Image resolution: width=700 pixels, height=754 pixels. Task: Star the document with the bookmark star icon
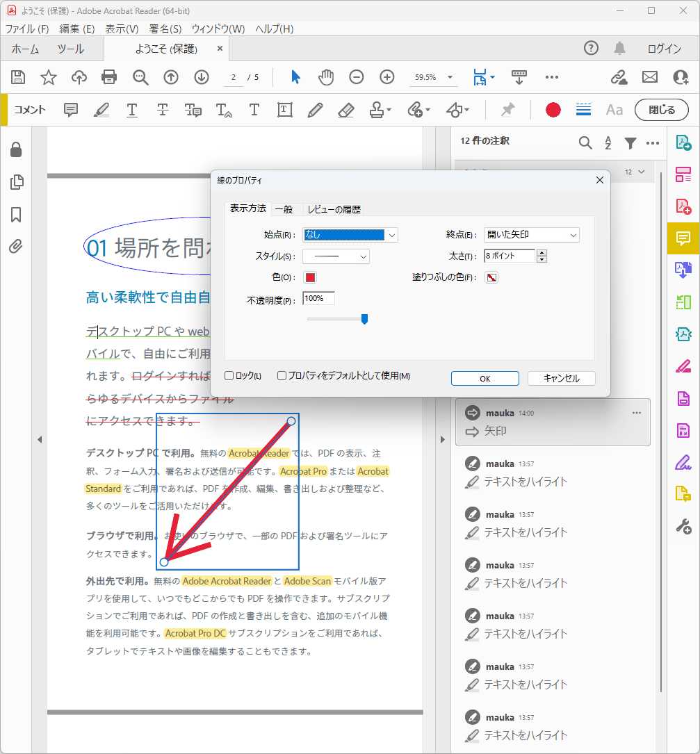tap(49, 77)
